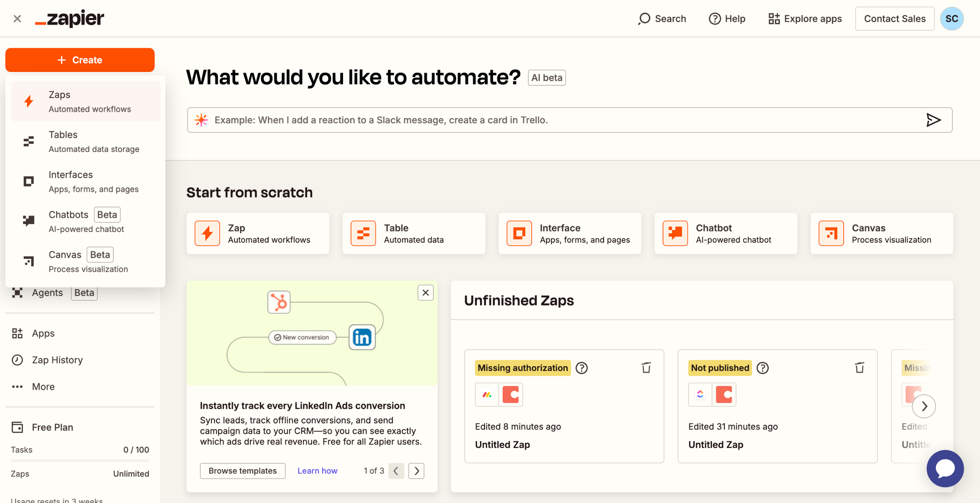Expand the More sidebar menu

tap(43, 387)
